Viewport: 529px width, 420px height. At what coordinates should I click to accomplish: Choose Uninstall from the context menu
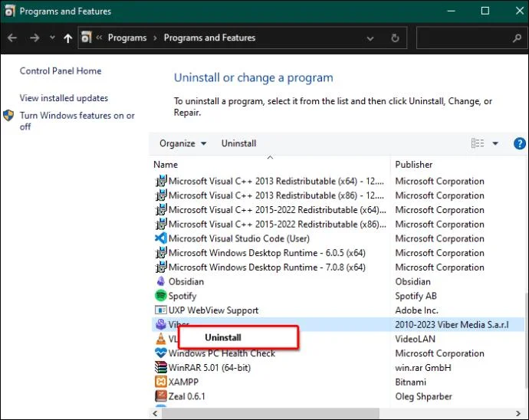(238, 337)
